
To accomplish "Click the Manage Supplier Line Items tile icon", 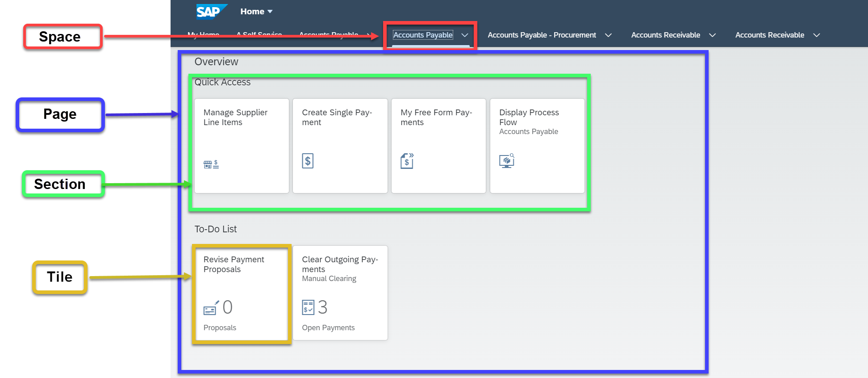I will tap(211, 164).
